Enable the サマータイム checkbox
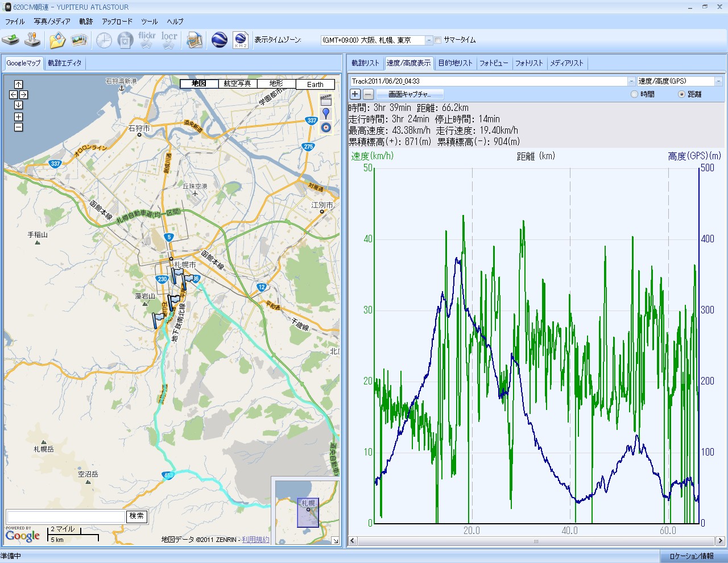The height and width of the screenshot is (563, 728). [x=438, y=40]
